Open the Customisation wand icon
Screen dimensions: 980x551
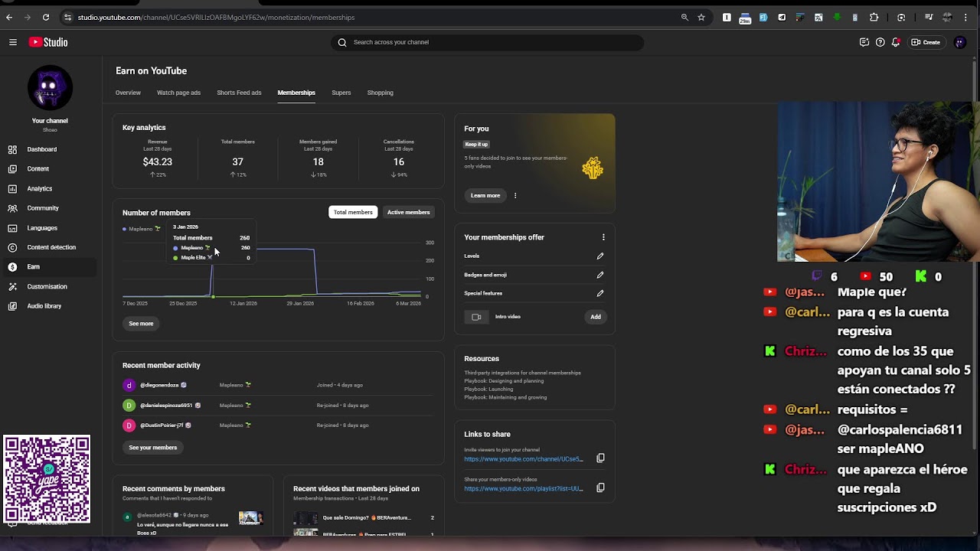(12, 286)
